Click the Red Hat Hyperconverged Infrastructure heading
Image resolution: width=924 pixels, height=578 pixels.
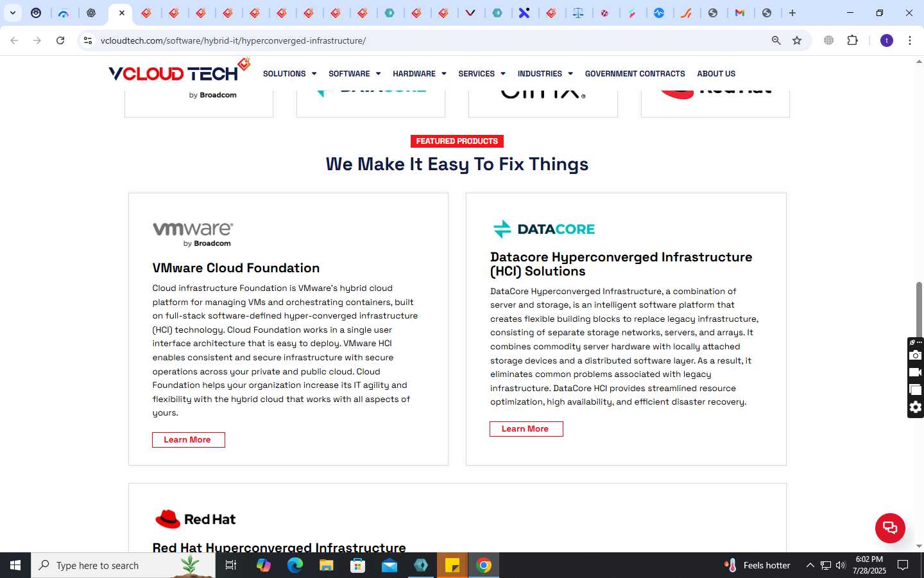click(x=279, y=547)
